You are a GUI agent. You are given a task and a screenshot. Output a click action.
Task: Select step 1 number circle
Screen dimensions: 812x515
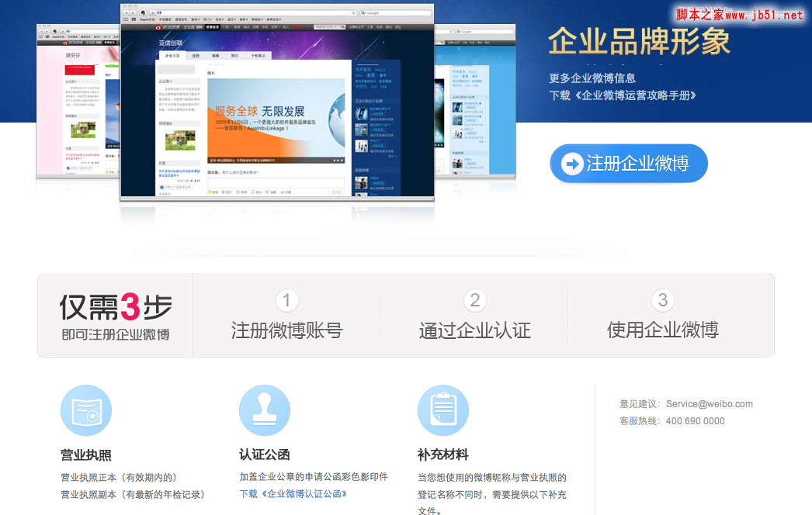287,300
